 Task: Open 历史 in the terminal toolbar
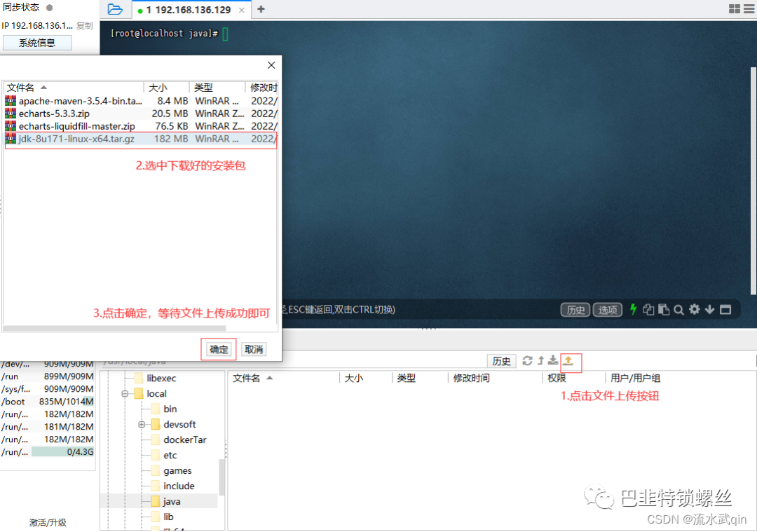pyautogui.click(x=575, y=309)
